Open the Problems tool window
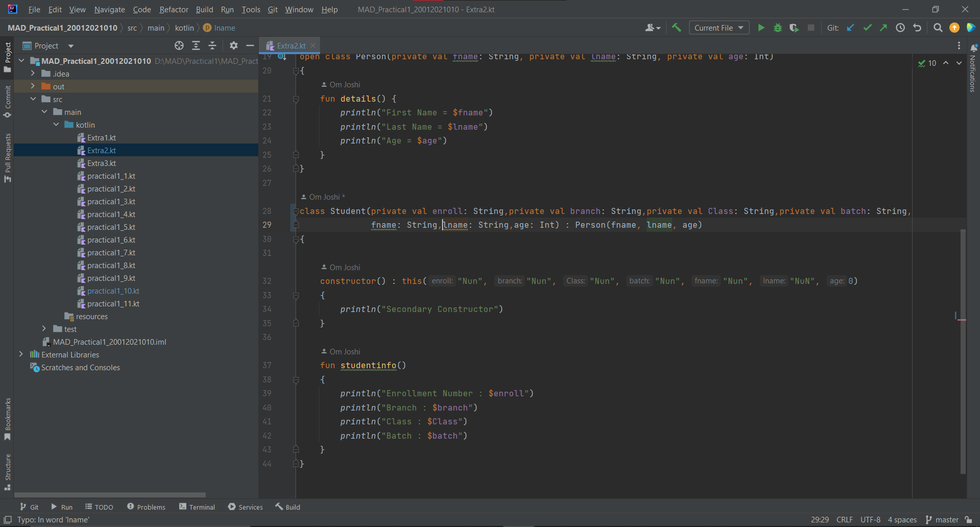 pos(146,507)
